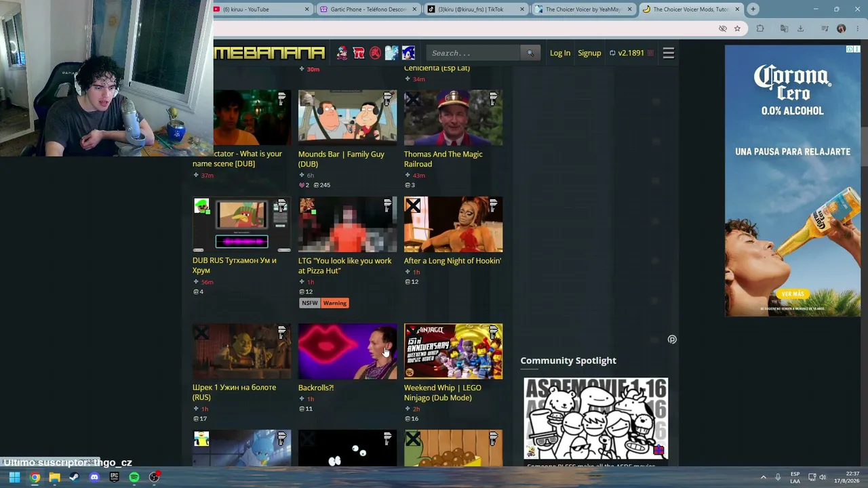
Task: Open a new browser tab
Action: (753, 9)
